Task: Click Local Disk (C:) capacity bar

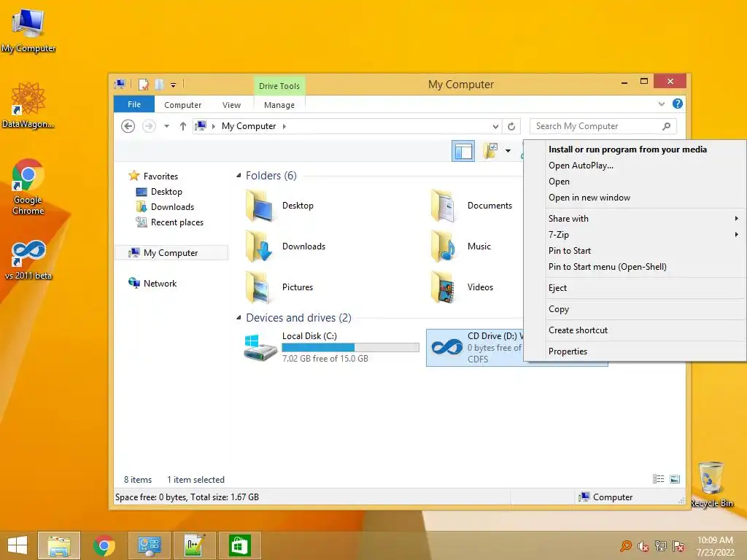Action: (351, 348)
